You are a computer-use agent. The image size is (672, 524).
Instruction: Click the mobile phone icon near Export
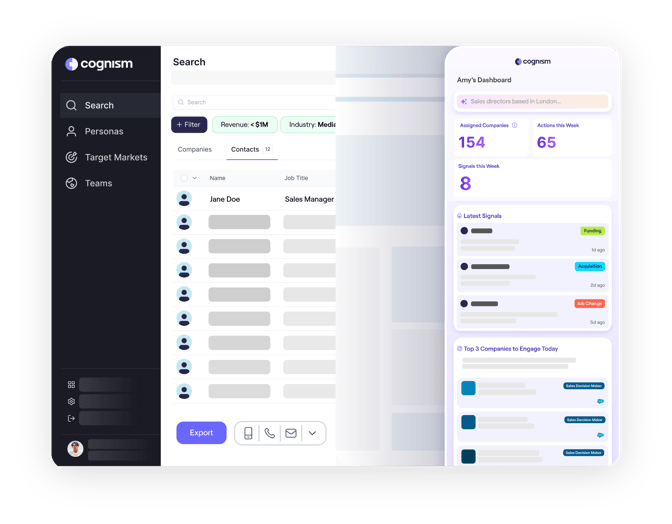[248, 433]
